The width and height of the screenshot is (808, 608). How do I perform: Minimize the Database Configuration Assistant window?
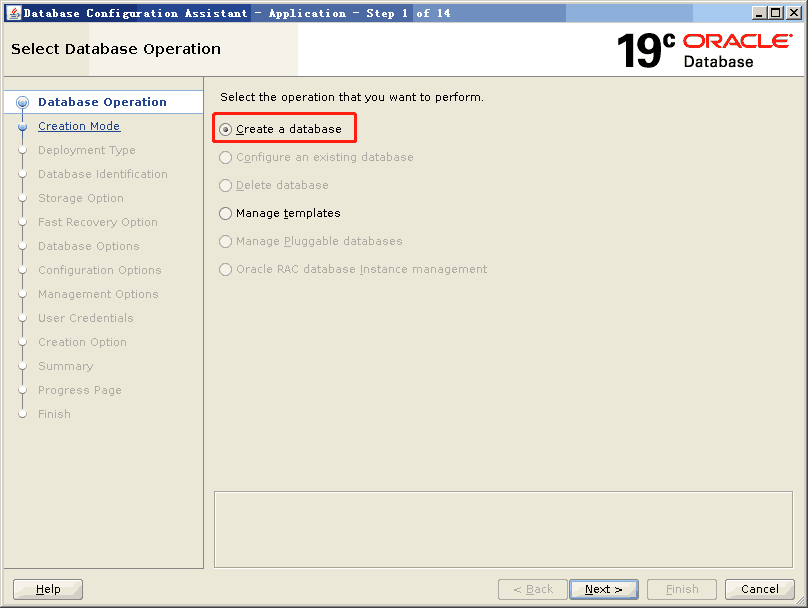point(759,13)
